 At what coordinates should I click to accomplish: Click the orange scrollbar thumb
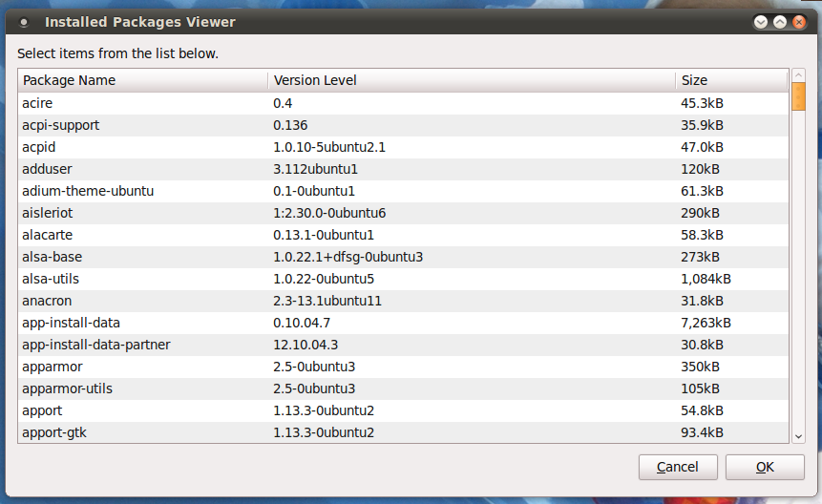click(798, 96)
